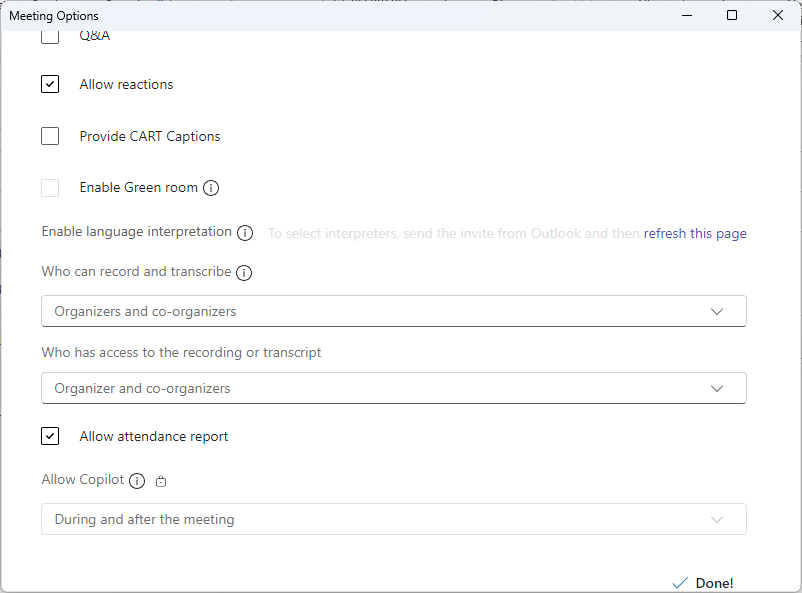Uncheck the Allow reactions checkbox

(x=50, y=84)
